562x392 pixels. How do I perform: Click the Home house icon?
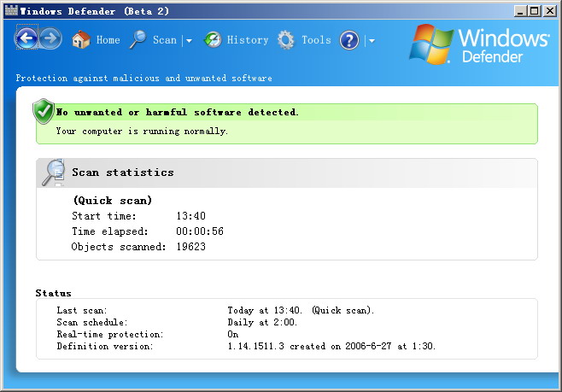(x=81, y=39)
